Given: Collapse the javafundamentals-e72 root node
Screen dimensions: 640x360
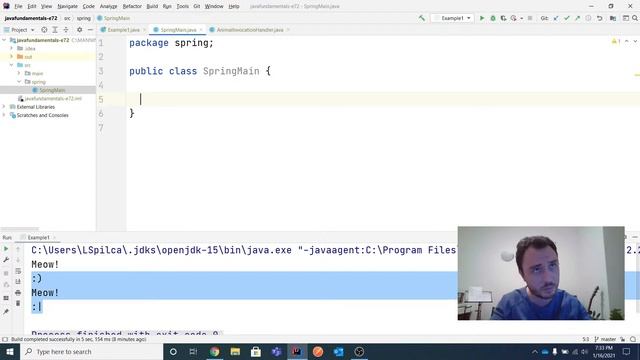Looking at the screenshot, I should pos(4,40).
